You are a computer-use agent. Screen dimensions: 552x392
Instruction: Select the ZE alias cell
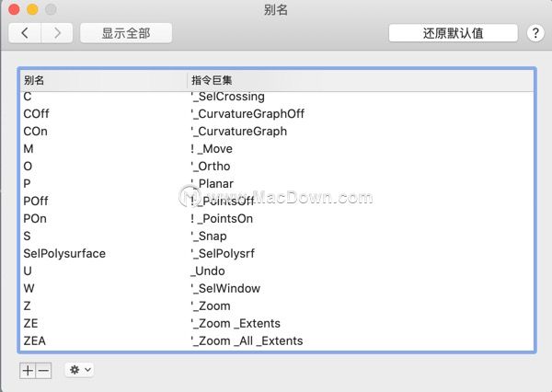point(30,323)
